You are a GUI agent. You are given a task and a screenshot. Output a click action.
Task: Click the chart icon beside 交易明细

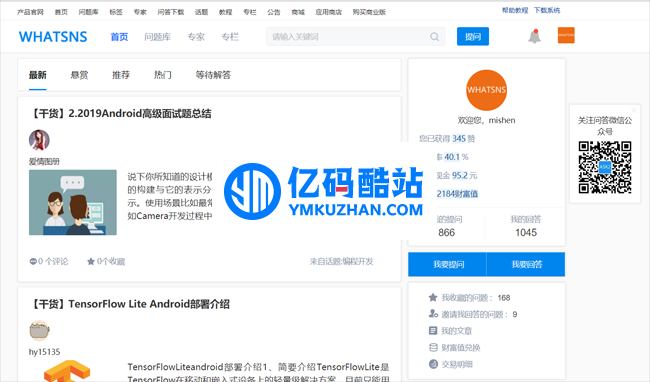433,364
